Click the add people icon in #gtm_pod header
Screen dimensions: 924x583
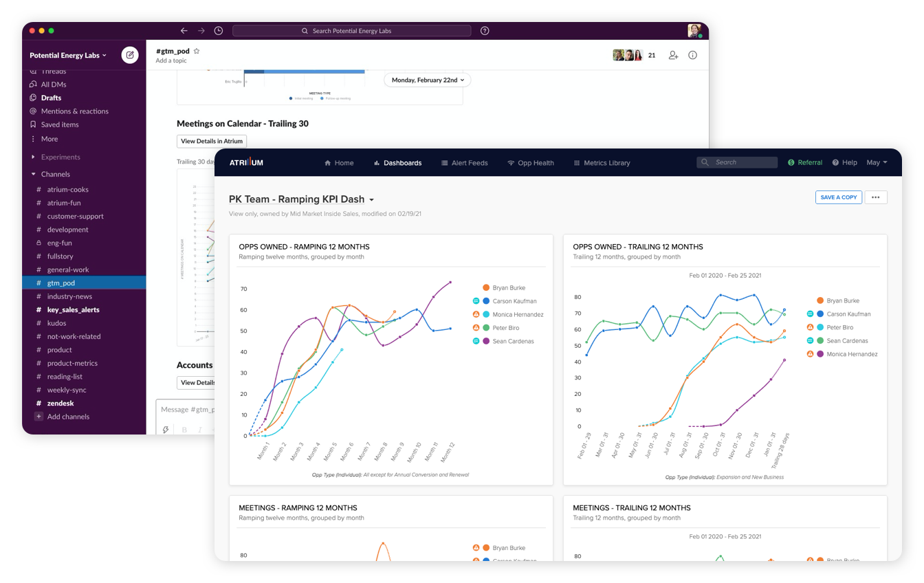click(x=673, y=55)
